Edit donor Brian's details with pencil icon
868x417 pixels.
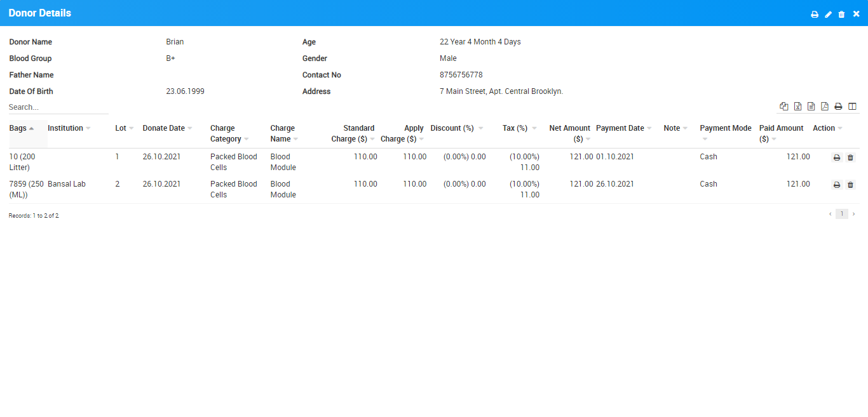pyautogui.click(x=828, y=14)
